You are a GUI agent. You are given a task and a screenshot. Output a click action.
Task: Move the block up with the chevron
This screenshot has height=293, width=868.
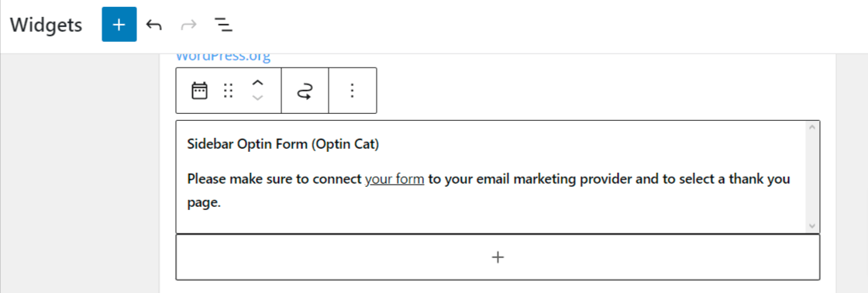tap(257, 82)
